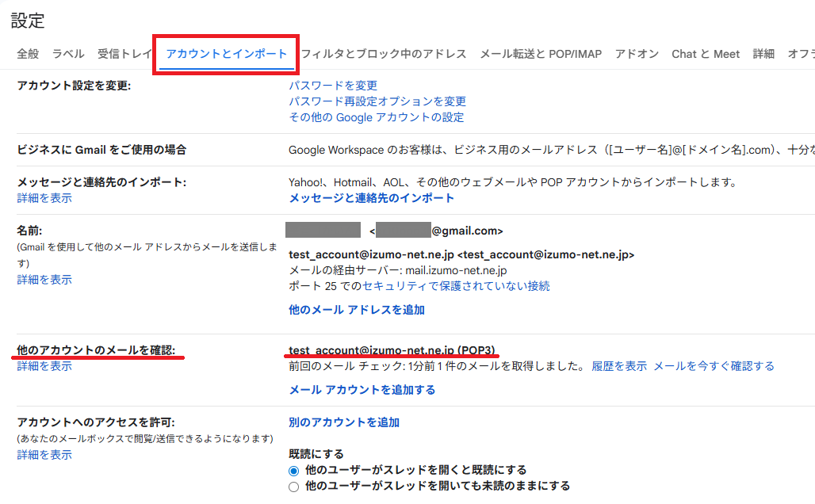Viewport: 815px width, 504px height.
Task: Go to the 受信トレイ tab
Action: point(124,54)
